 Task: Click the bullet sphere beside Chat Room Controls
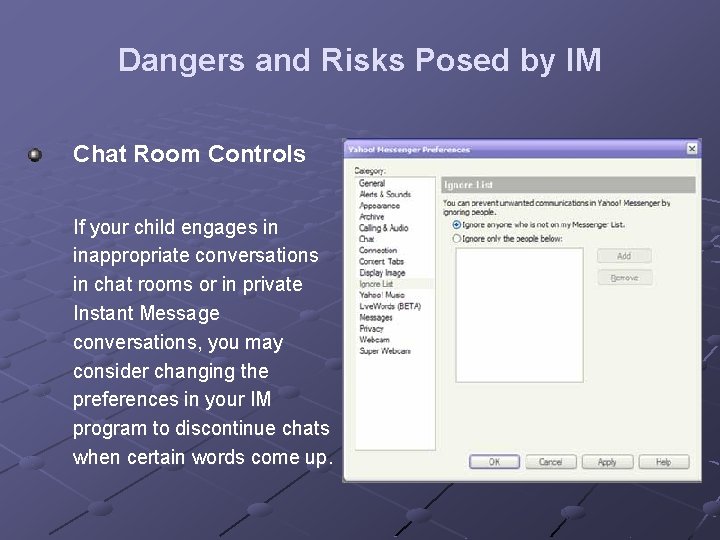(x=35, y=155)
